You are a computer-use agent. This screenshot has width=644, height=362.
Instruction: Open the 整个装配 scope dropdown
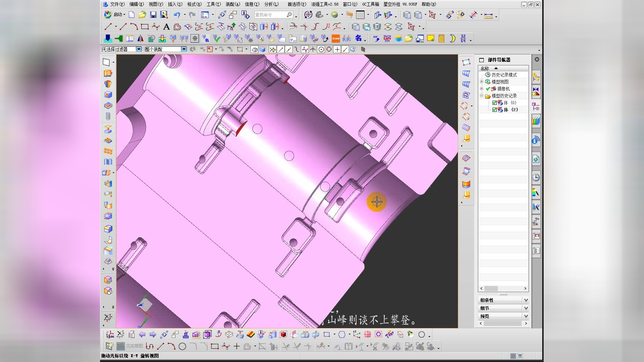point(184,49)
